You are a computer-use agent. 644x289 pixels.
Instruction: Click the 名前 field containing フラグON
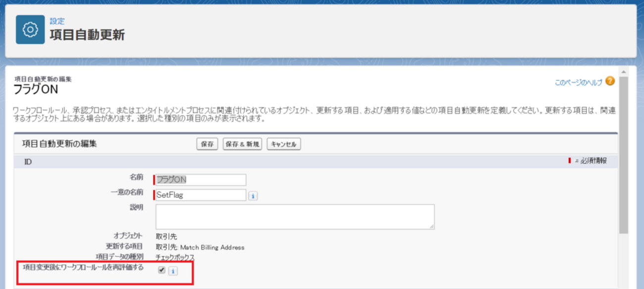click(200, 179)
